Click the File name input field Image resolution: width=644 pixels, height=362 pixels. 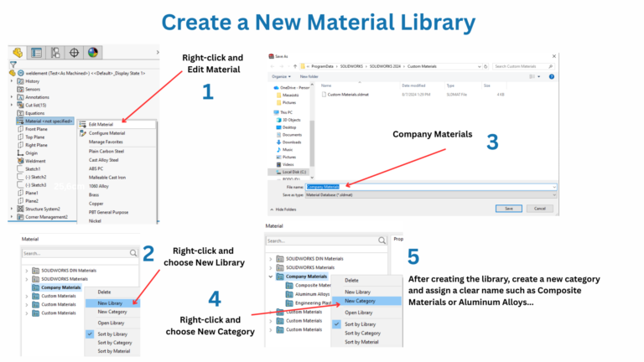[x=431, y=187]
